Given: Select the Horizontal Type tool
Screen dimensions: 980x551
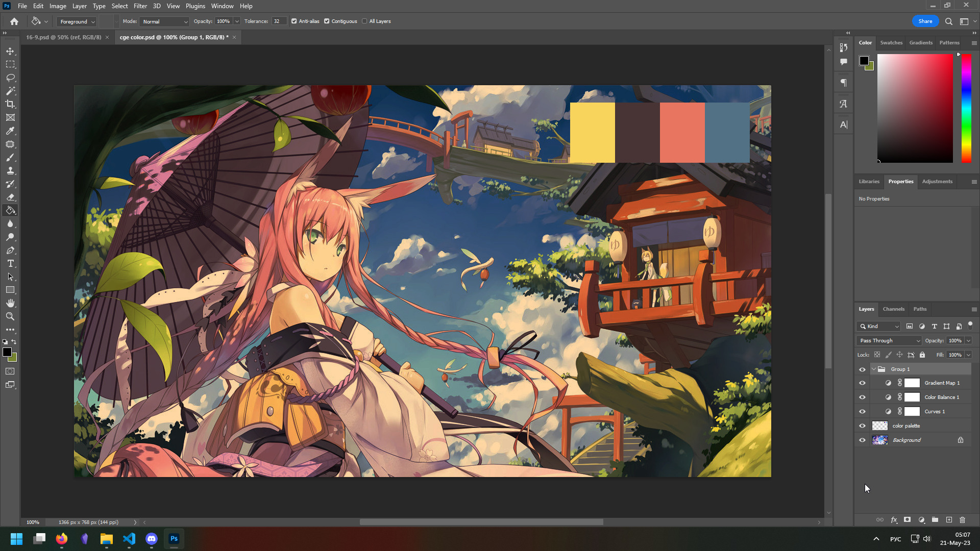Looking at the screenshot, I should 10,264.
